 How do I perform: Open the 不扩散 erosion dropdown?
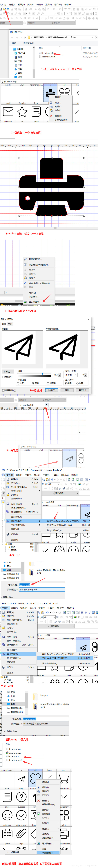[x=71, y=374]
